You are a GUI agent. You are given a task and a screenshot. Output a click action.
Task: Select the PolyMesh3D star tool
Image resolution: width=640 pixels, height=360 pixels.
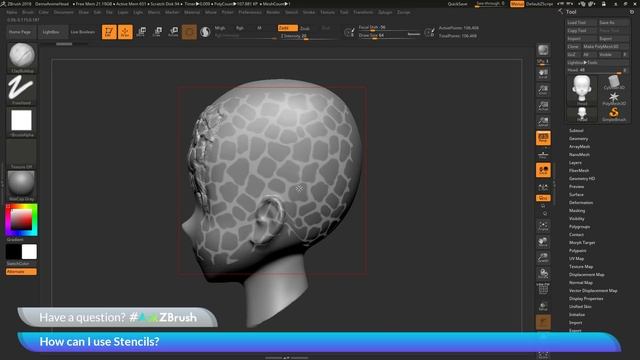(x=613, y=98)
